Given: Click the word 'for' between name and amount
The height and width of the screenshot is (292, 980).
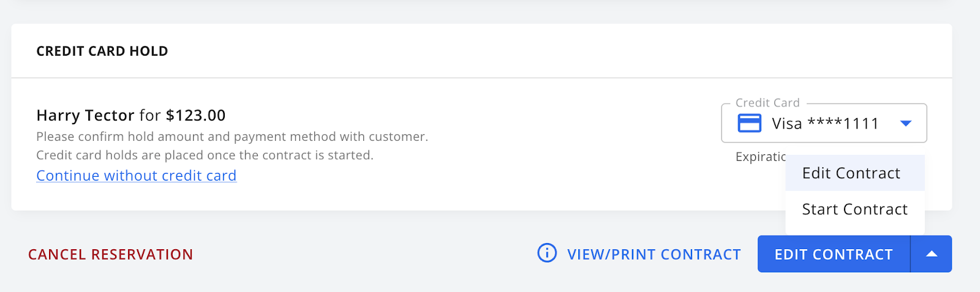Looking at the screenshot, I should (150, 115).
